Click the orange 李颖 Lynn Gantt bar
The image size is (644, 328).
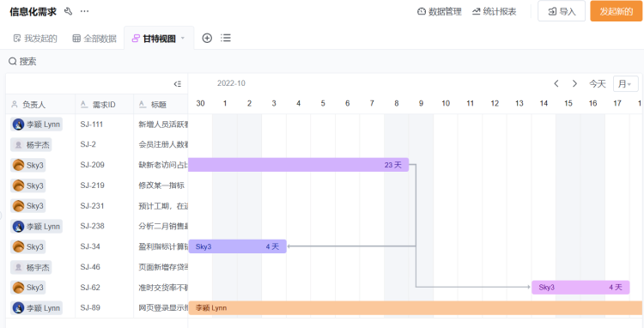coord(416,308)
